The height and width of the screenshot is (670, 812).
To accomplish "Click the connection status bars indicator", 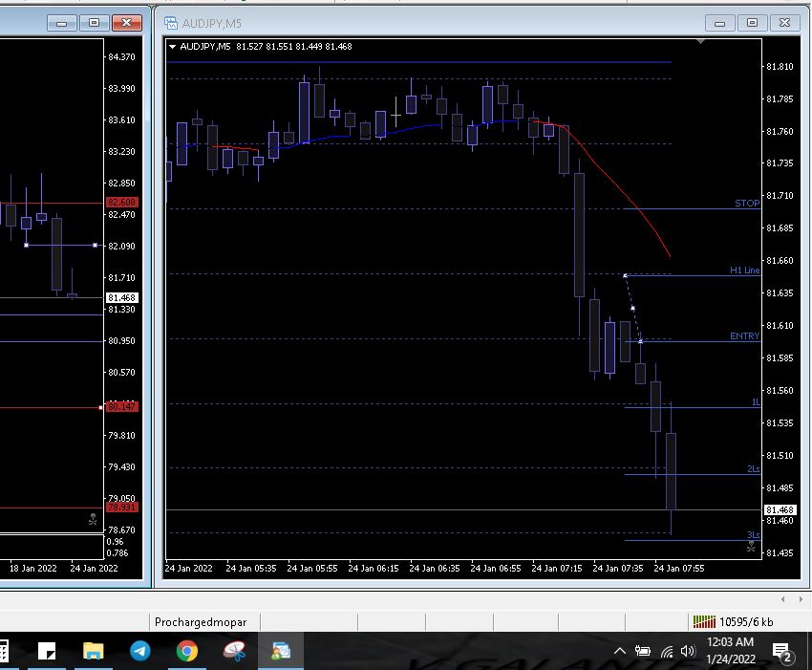I will pos(703,622).
